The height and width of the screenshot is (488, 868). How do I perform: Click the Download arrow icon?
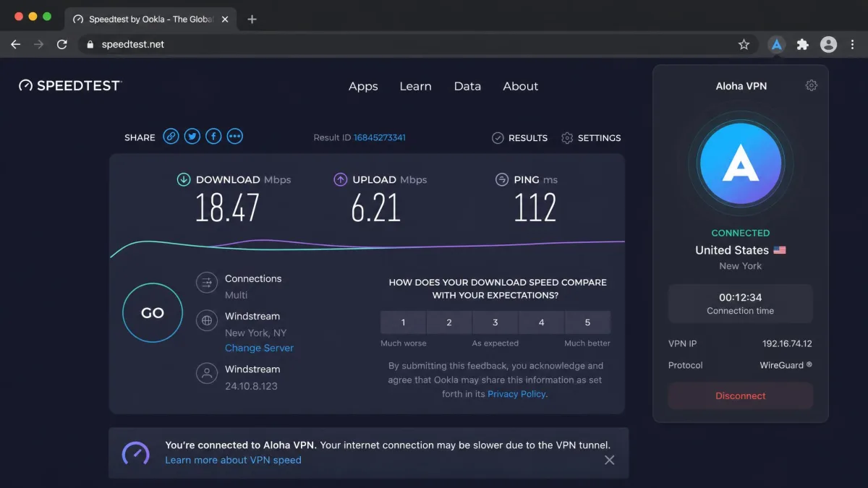184,179
